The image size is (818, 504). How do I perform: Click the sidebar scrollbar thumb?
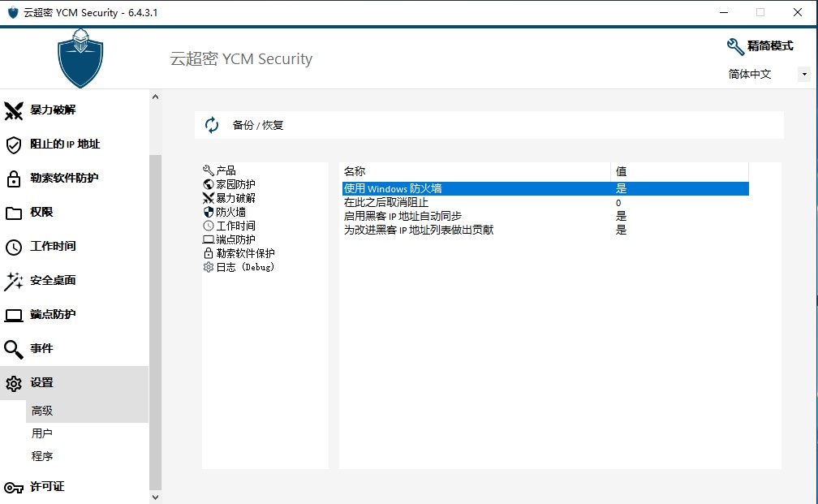(x=155, y=322)
